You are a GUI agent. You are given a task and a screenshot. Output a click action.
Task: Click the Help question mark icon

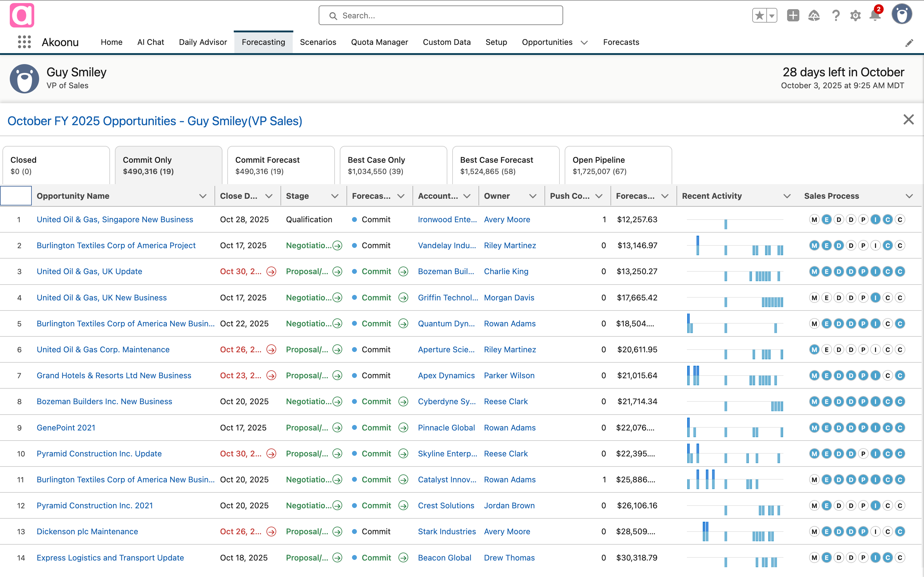tap(836, 16)
